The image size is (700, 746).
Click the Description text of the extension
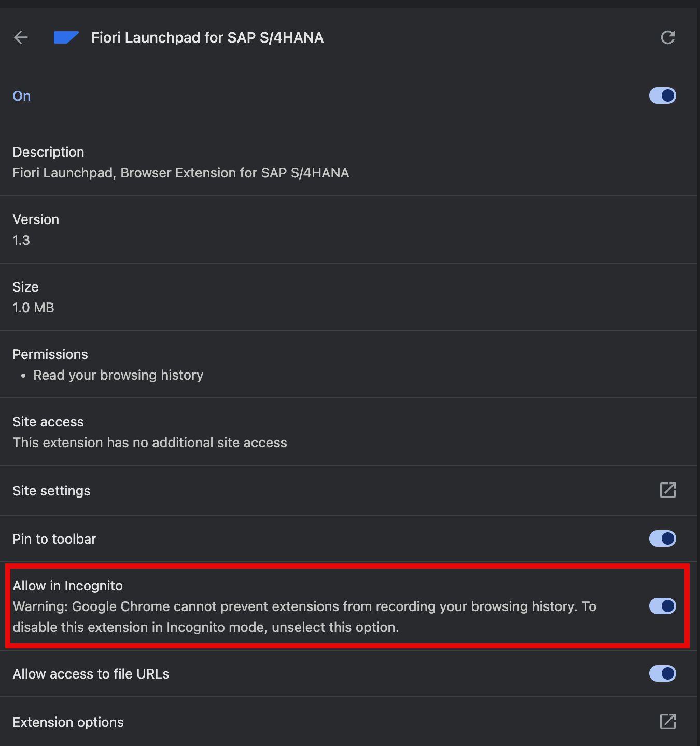(x=181, y=173)
